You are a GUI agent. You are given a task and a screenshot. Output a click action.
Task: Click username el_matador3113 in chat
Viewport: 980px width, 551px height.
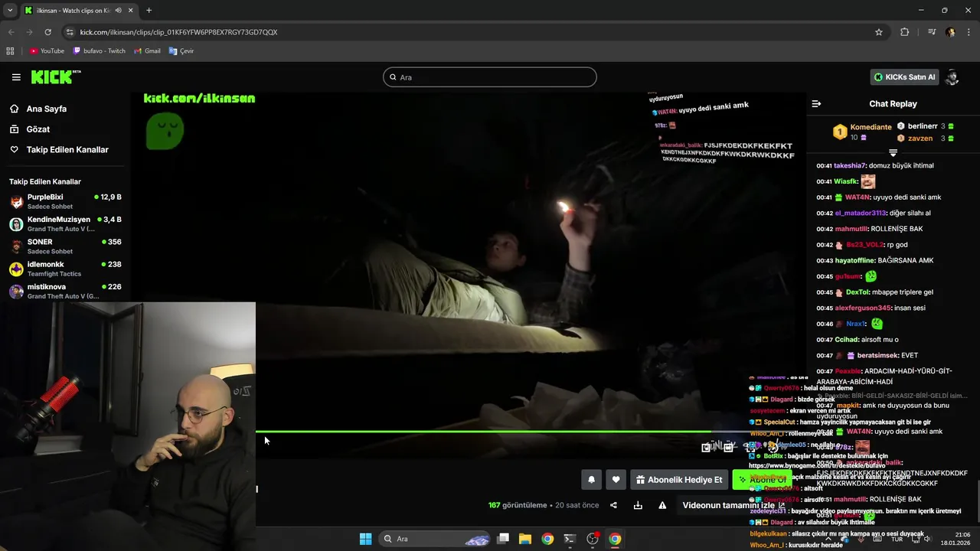click(861, 213)
